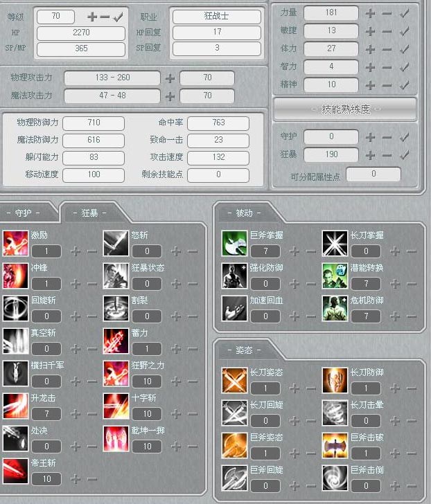Increase 体力 with its plus button
This screenshot has width=431, height=504.
point(370,49)
